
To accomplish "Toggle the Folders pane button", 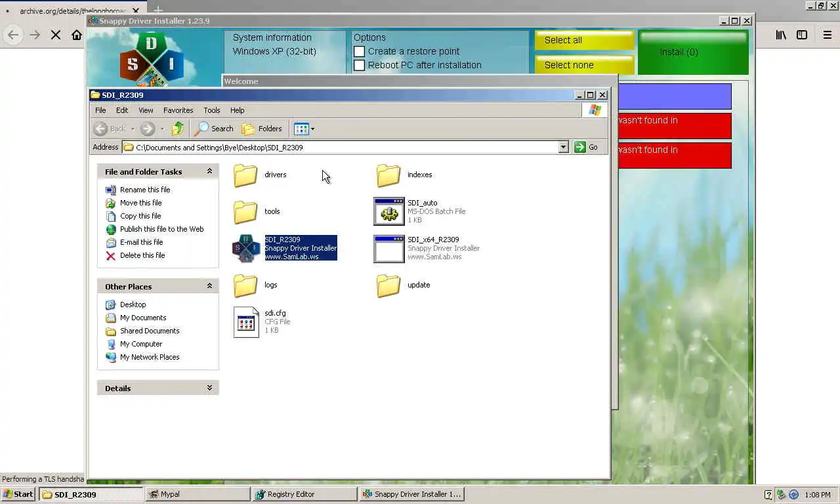I will coord(262,129).
